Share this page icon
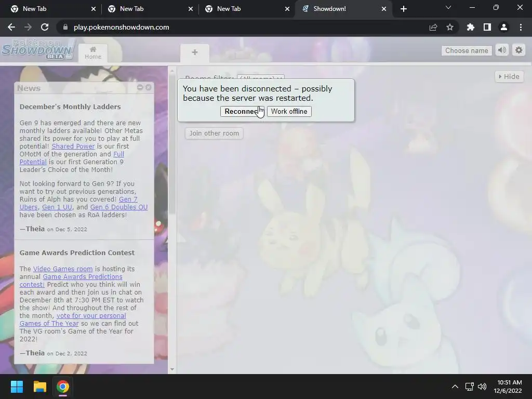 pos(433,27)
